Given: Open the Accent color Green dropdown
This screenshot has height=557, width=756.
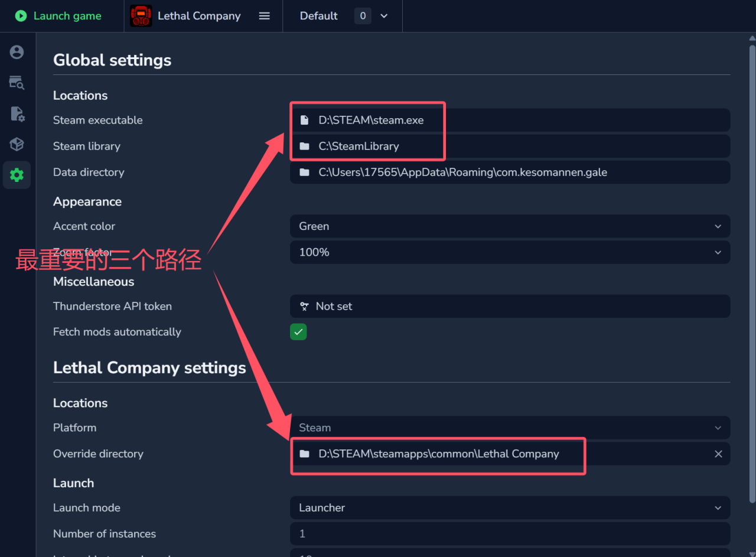Looking at the screenshot, I should click(510, 226).
